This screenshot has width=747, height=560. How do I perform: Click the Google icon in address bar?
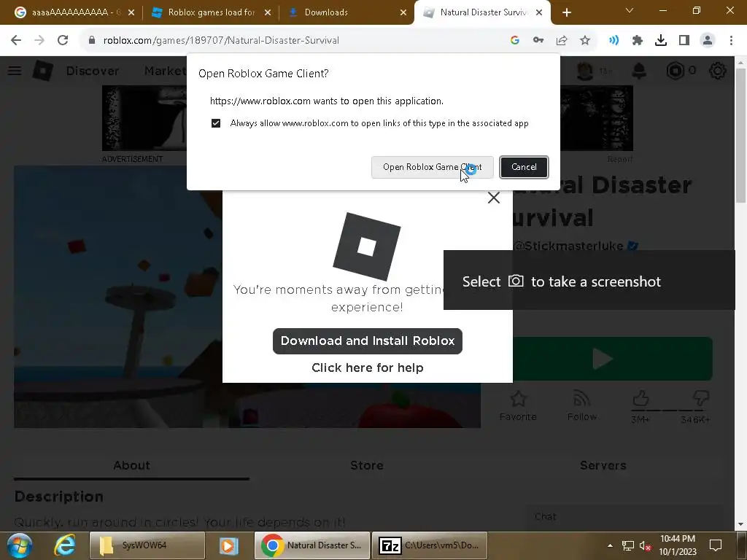coord(514,41)
